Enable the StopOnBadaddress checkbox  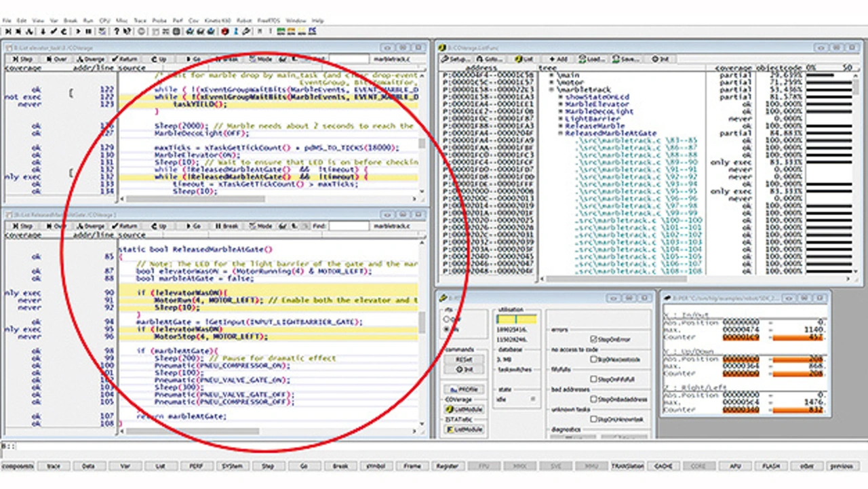tap(593, 399)
